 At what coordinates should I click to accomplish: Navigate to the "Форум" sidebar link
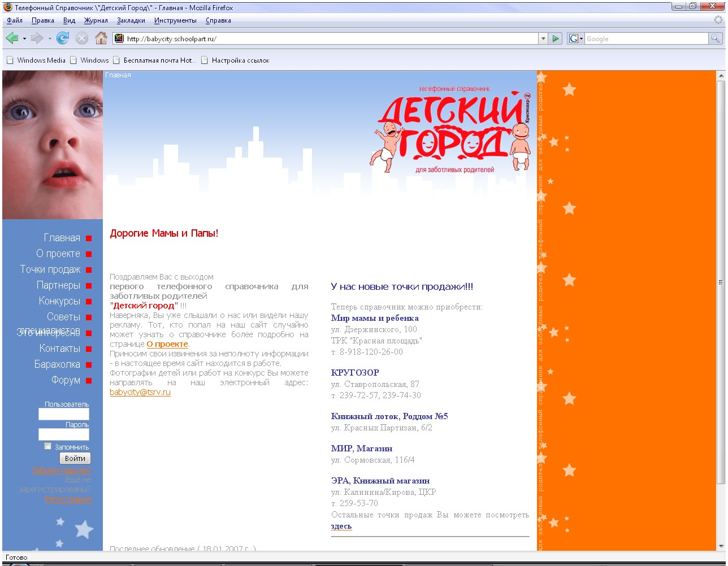pos(64,380)
